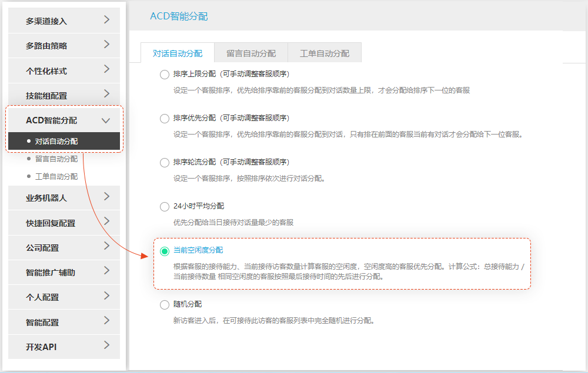Viewport: 588px width, 373px height.
Task: Switch to 对话自动分配 tab
Action: pos(178,53)
